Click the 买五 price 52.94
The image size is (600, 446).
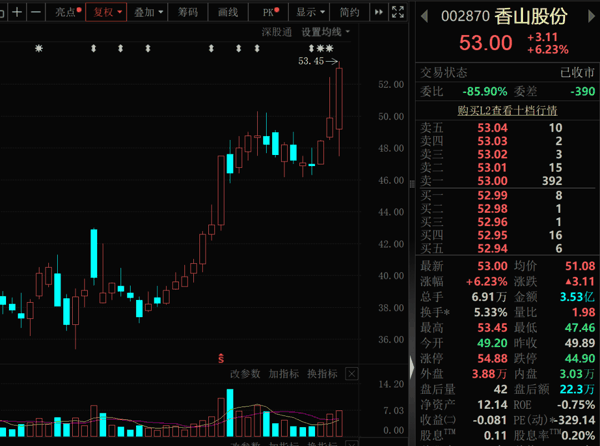tap(492, 249)
